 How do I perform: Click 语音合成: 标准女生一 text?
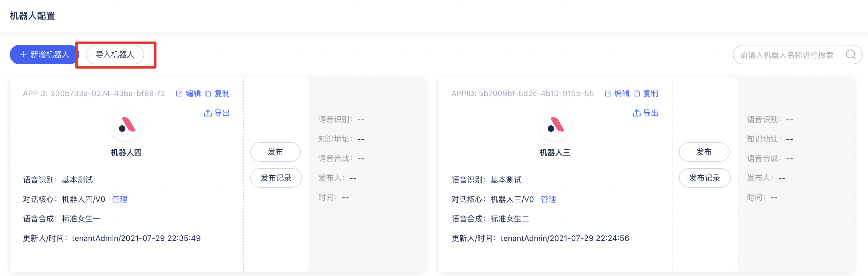tap(62, 219)
